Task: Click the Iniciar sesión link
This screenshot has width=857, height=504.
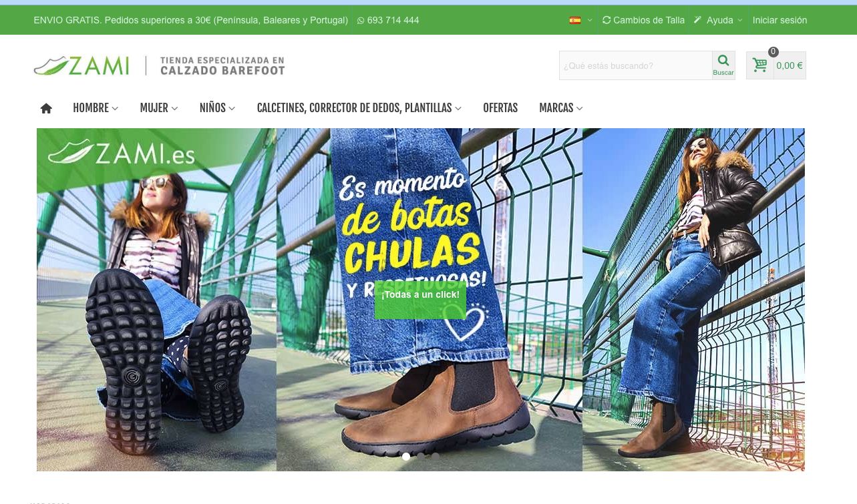Action: pyautogui.click(x=780, y=20)
